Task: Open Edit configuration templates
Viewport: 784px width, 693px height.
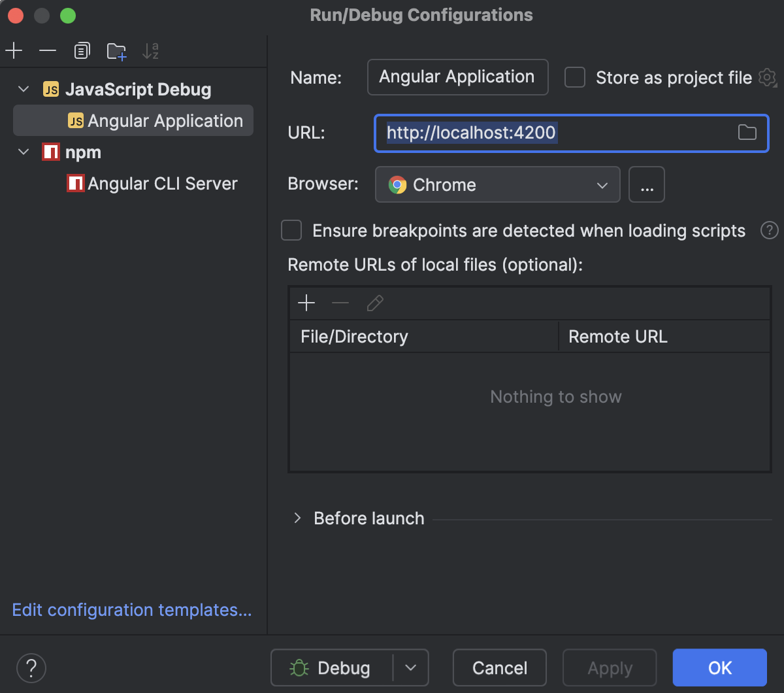Action: [x=131, y=609]
